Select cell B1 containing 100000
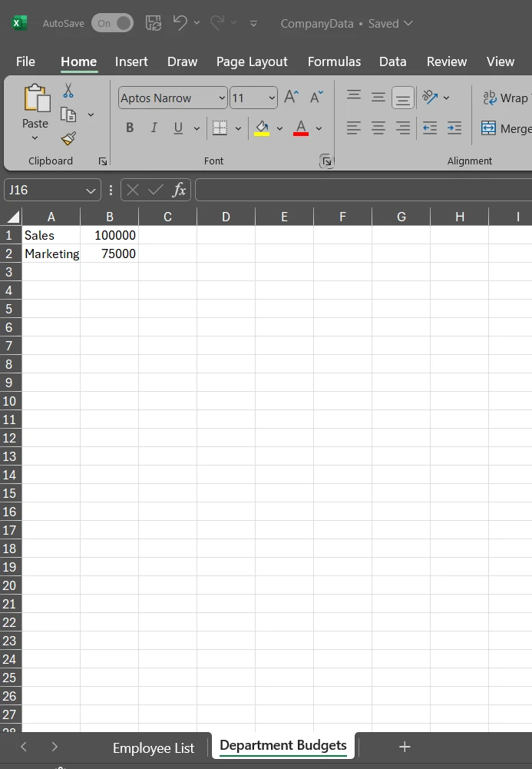 (109, 235)
